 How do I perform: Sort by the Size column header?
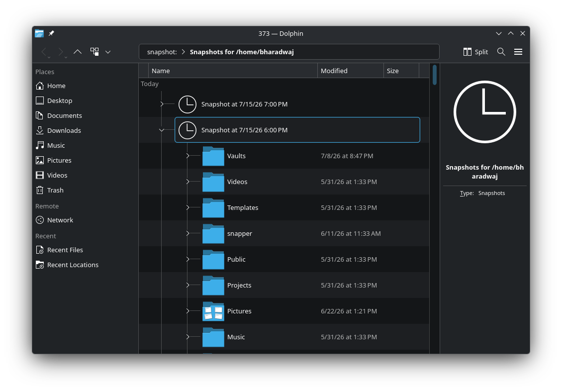tap(401, 71)
